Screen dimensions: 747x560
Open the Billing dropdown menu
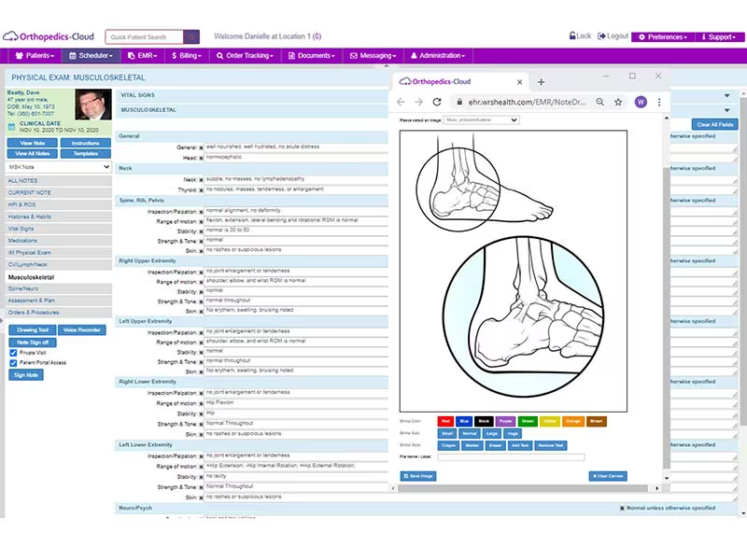coord(187,56)
